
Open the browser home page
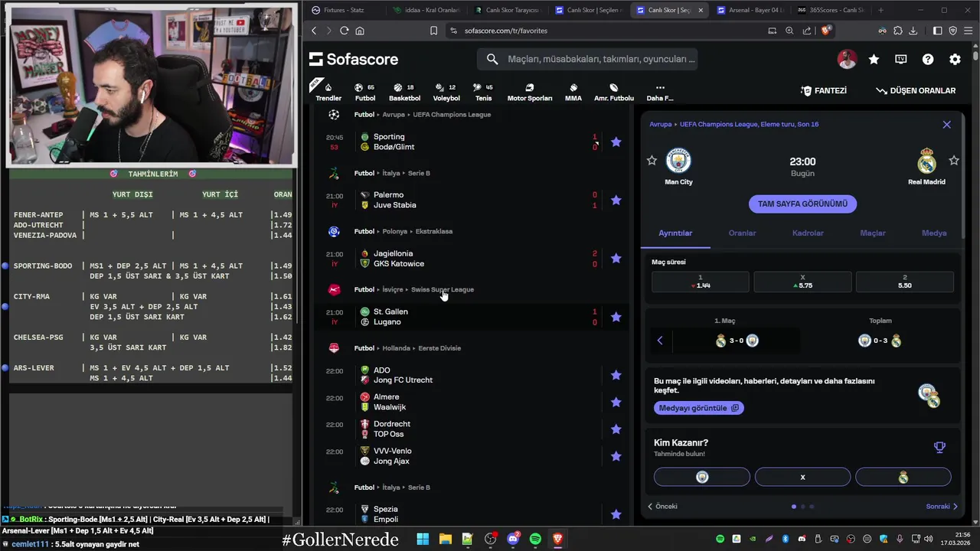click(360, 31)
